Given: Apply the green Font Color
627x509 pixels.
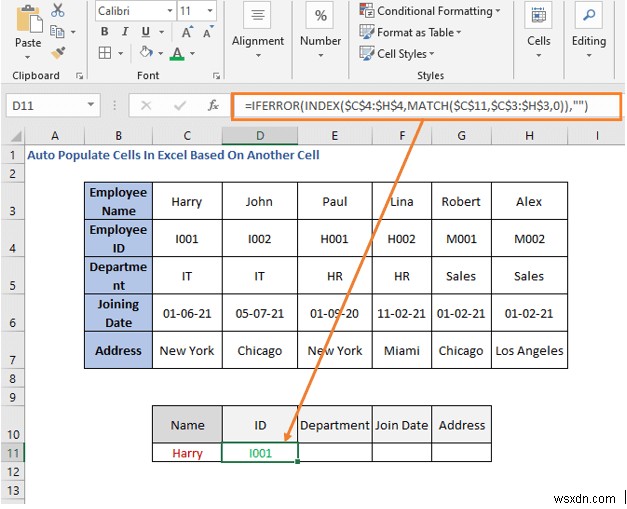Looking at the screenshot, I should click(177, 54).
